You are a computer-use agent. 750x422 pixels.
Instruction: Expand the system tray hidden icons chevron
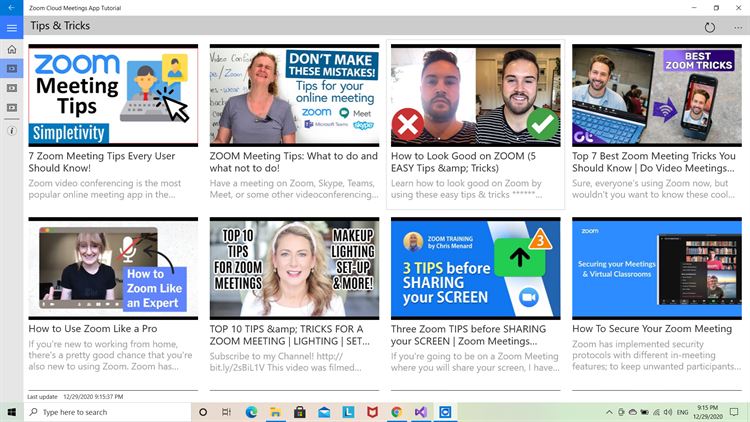609,412
